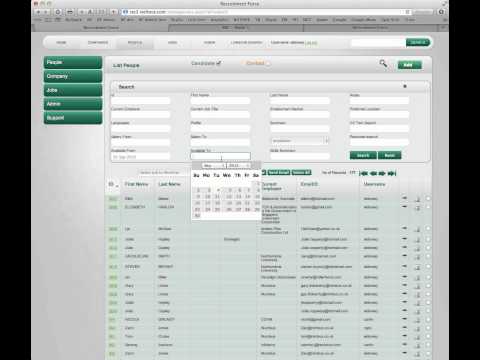Open the dropdown in the search form
This screenshot has width=480, height=360.
click(x=300, y=141)
